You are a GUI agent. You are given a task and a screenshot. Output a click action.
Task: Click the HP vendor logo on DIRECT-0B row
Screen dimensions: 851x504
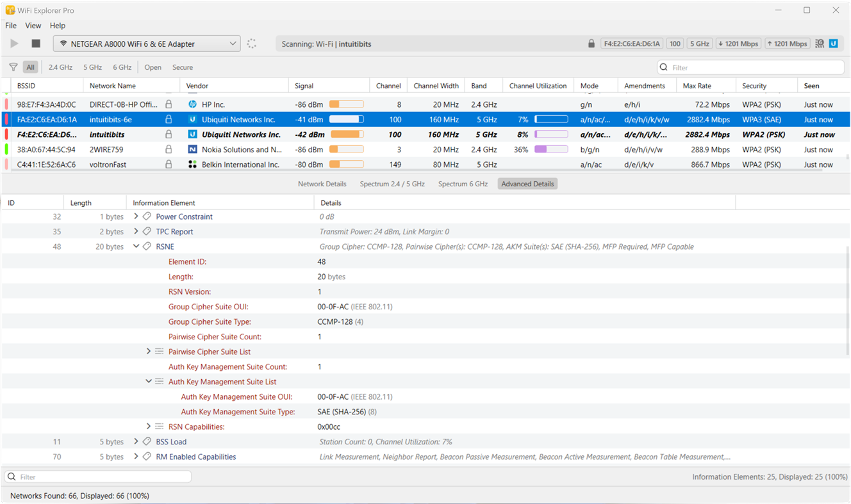[192, 104]
